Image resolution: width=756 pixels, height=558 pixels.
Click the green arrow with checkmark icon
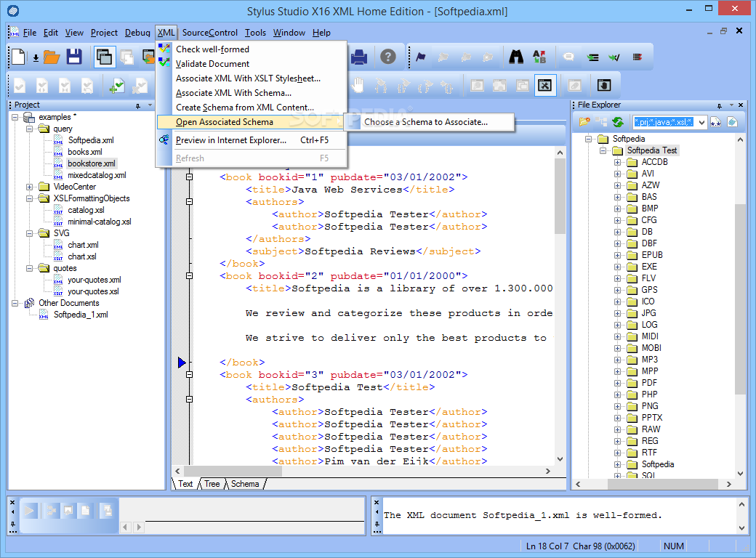614,57
